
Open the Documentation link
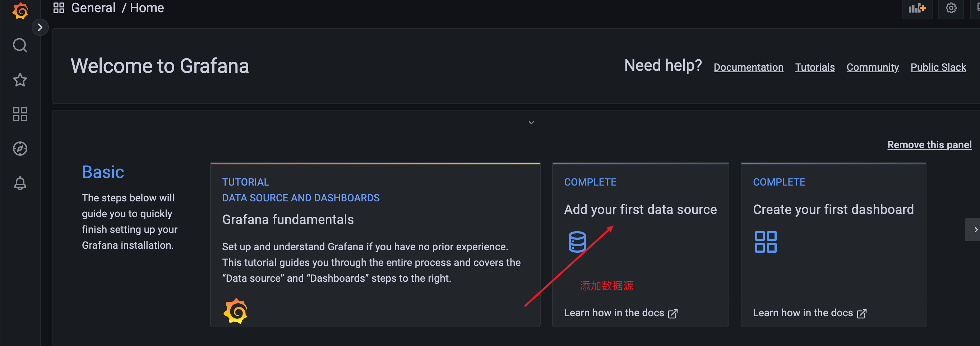[748, 67]
